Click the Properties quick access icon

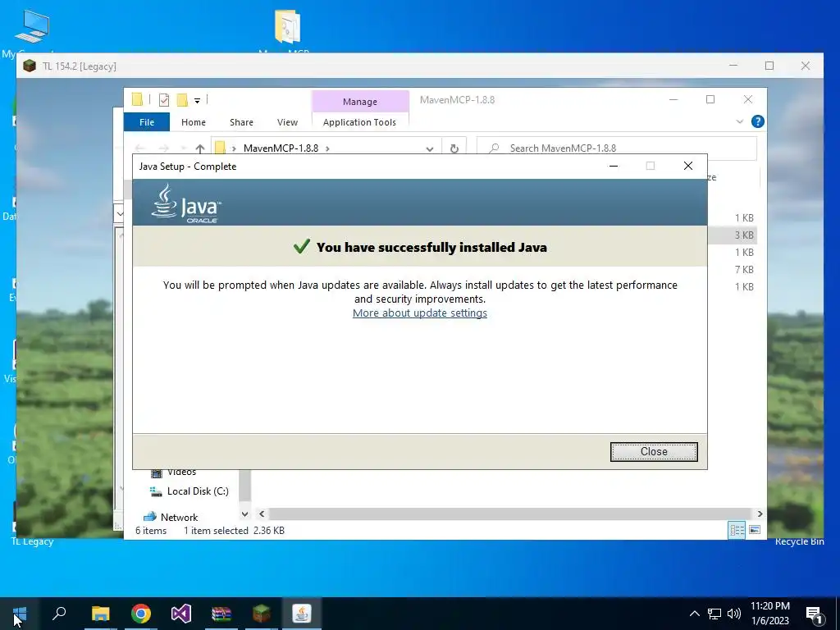(164, 99)
